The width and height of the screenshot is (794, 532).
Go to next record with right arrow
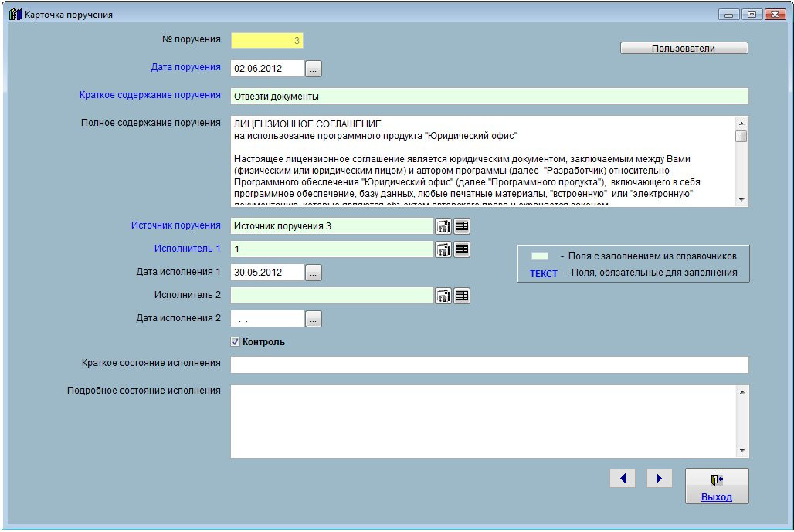click(659, 479)
